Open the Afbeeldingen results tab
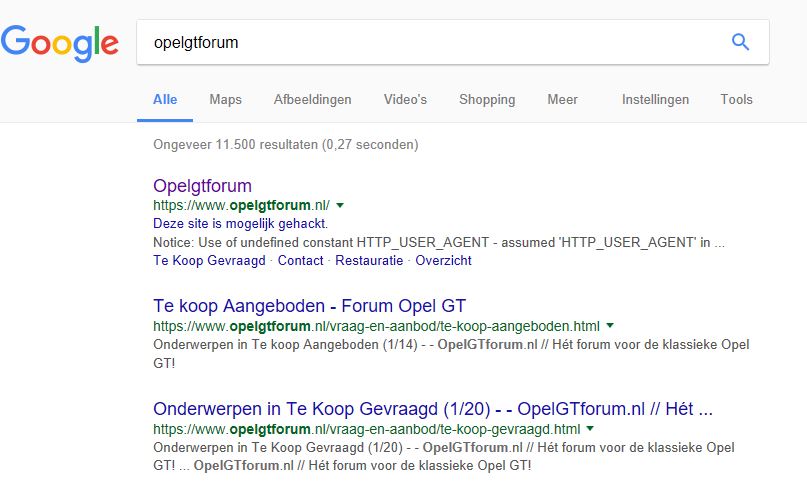 312,100
